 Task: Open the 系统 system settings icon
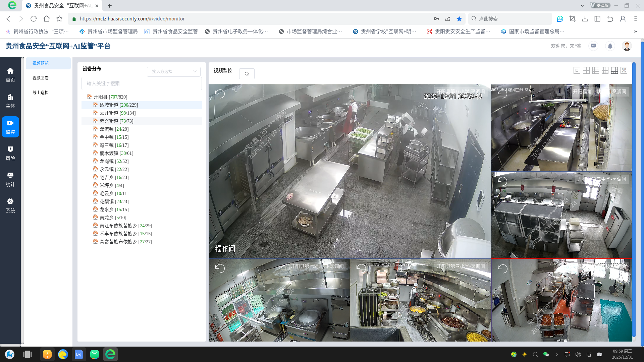tap(10, 205)
